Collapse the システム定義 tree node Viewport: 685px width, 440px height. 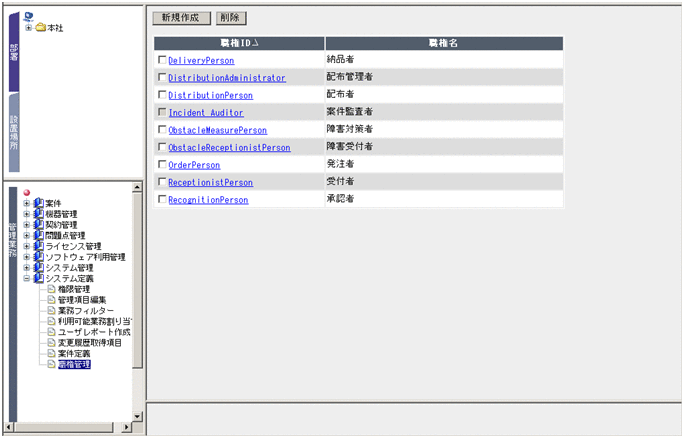coord(27,278)
